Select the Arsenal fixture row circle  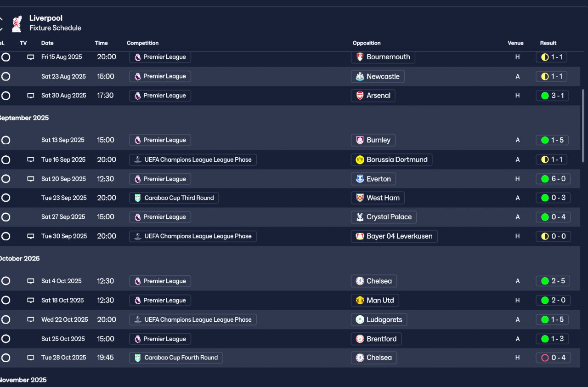click(6, 96)
